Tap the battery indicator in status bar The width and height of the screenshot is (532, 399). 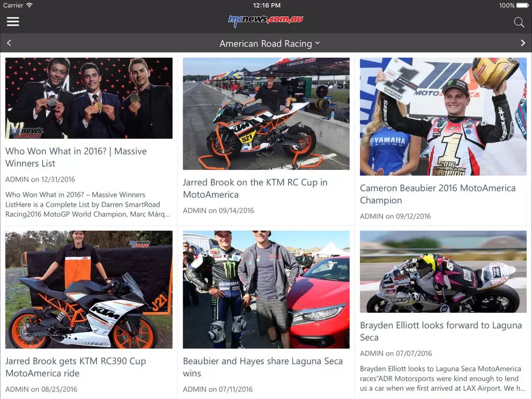click(x=523, y=6)
